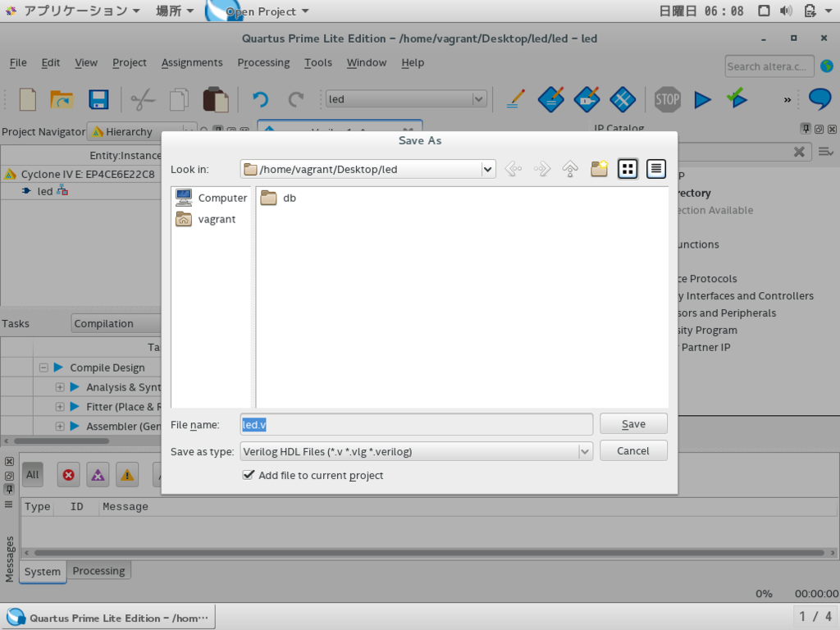Click the Cancel button
This screenshot has height=630, width=840.
(x=633, y=450)
